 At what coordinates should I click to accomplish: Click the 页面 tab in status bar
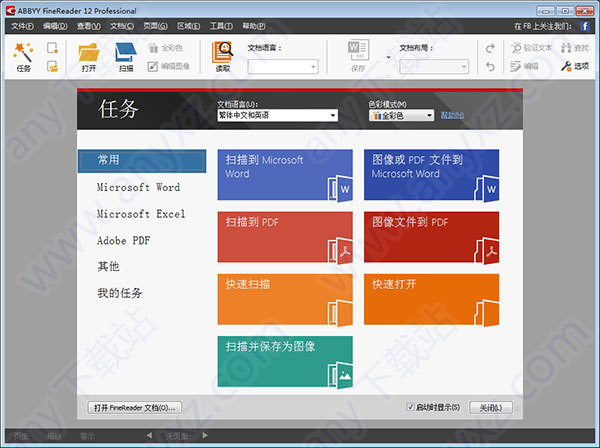click(x=21, y=436)
